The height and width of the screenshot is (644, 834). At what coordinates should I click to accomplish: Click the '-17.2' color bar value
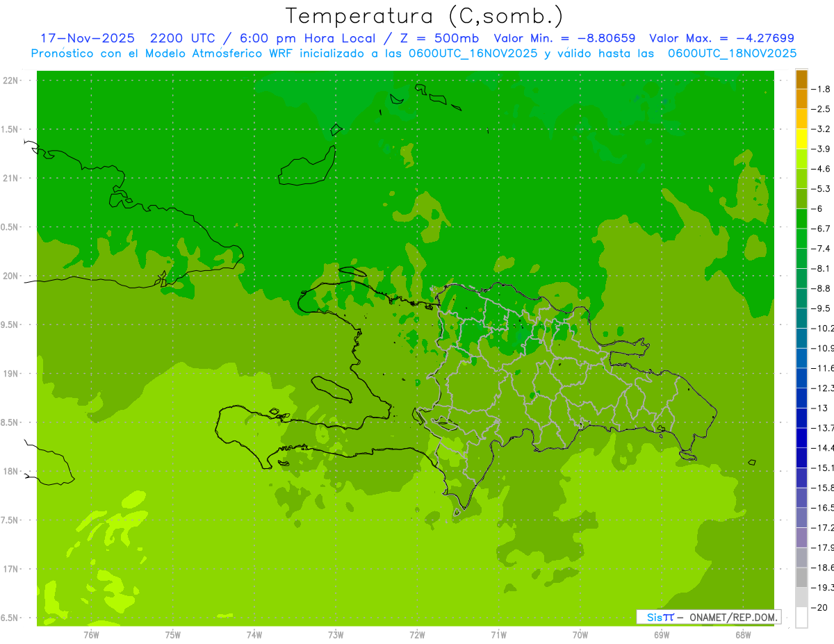click(x=822, y=527)
